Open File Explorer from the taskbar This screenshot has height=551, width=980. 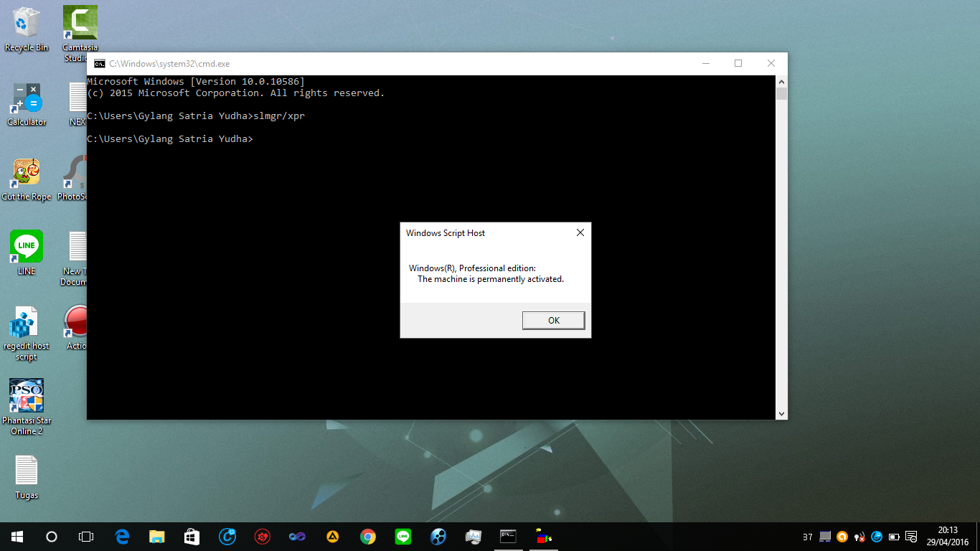coord(157,537)
